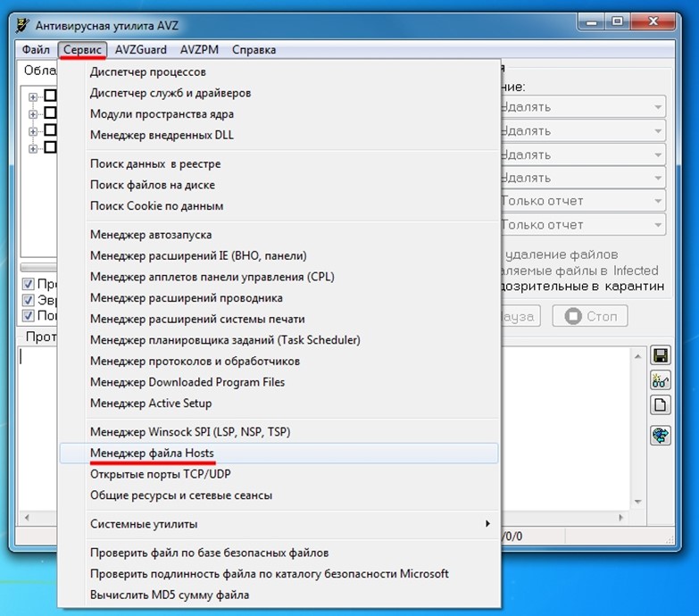Toggle the first checked option starting with 'Про'

[x=29, y=285]
